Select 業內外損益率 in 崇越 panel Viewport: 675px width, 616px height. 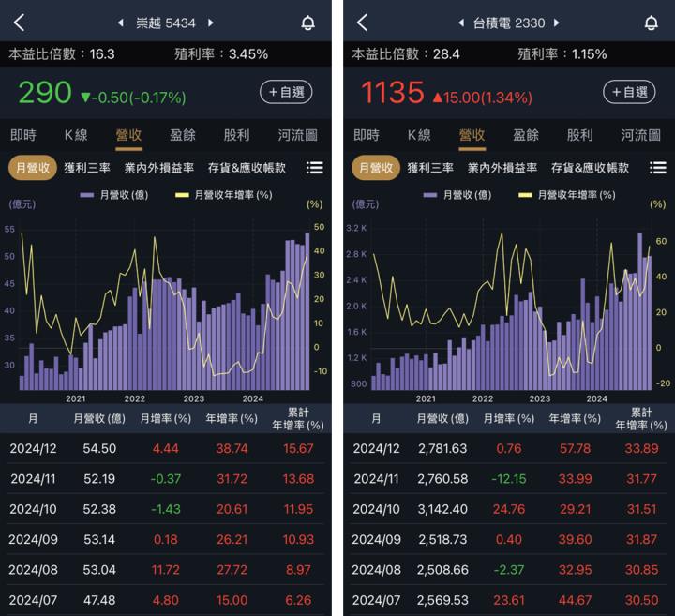(158, 168)
